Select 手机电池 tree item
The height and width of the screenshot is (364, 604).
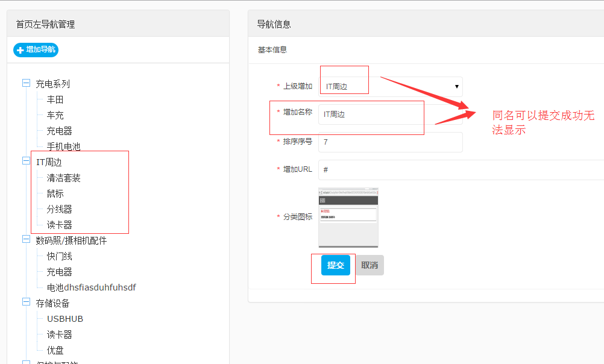point(63,146)
